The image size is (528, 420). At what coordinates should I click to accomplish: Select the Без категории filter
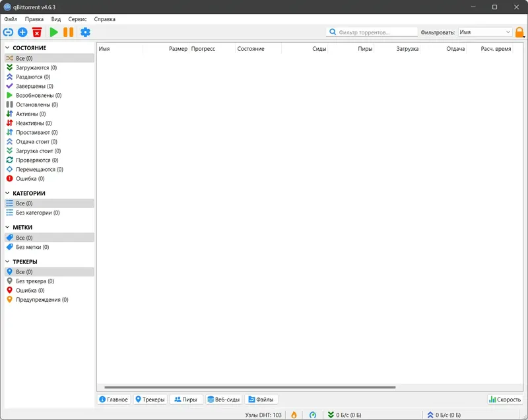[x=37, y=213]
